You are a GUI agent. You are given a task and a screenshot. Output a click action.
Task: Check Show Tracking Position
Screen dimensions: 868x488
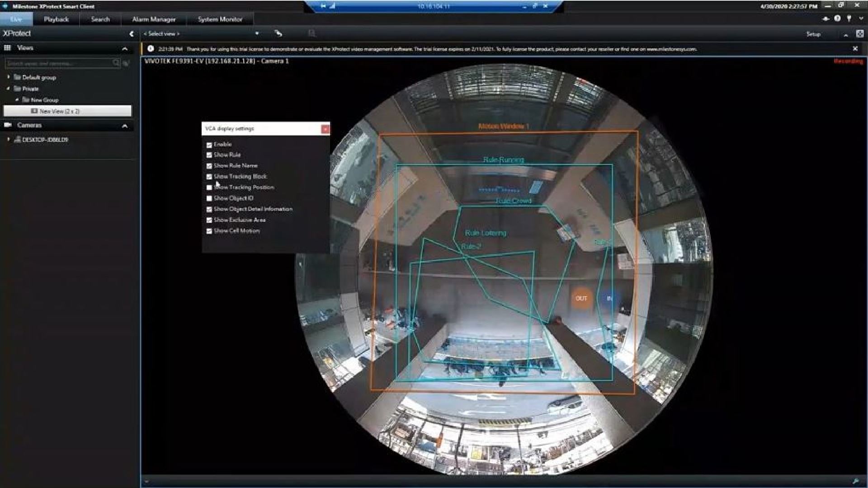pyautogui.click(x=209, y=188)
